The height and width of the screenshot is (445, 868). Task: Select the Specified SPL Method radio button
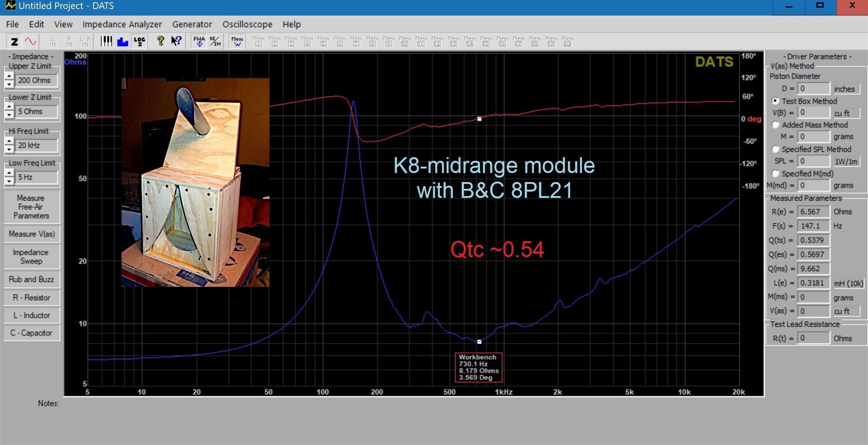pyautogui.click(x=775, y=149)
